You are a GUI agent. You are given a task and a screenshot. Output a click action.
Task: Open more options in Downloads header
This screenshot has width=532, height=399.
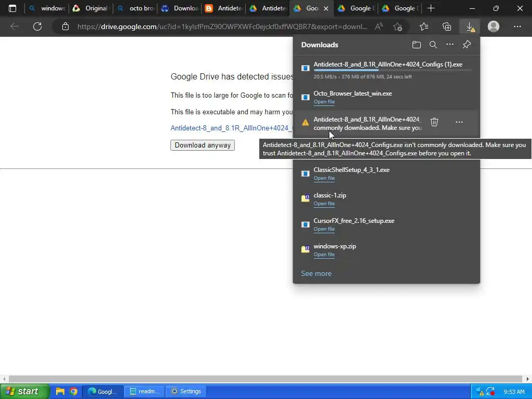tap(450, 45)
